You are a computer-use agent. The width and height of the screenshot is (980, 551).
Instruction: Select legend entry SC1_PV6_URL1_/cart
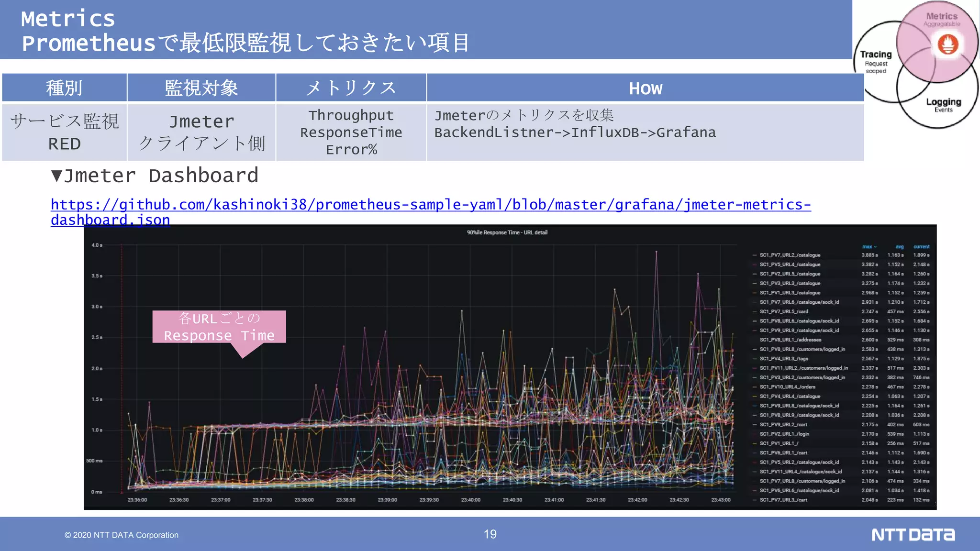(783, 452)
